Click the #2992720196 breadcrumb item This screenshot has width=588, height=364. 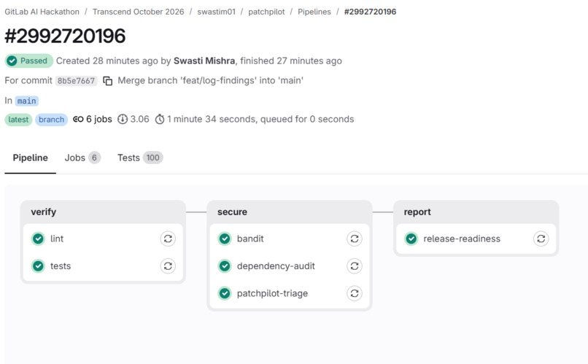(x=370, y=12)
